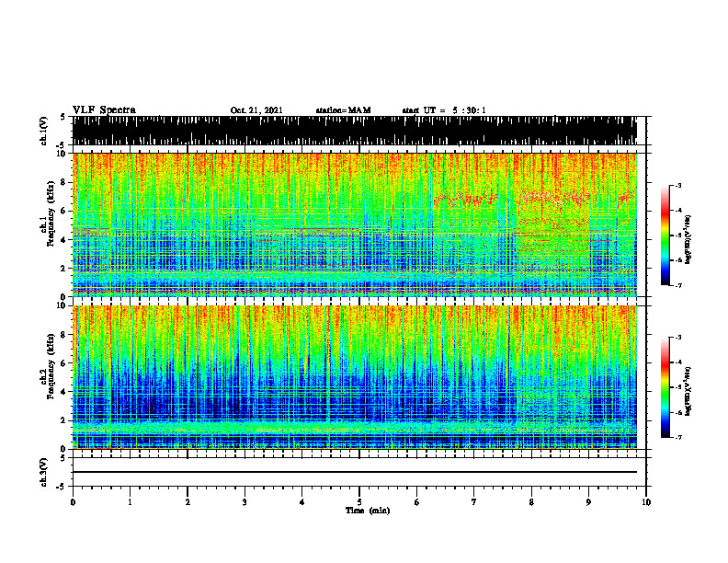Click time axis tick label "2"
Viewport: 728px width, 563px height.
188,502
